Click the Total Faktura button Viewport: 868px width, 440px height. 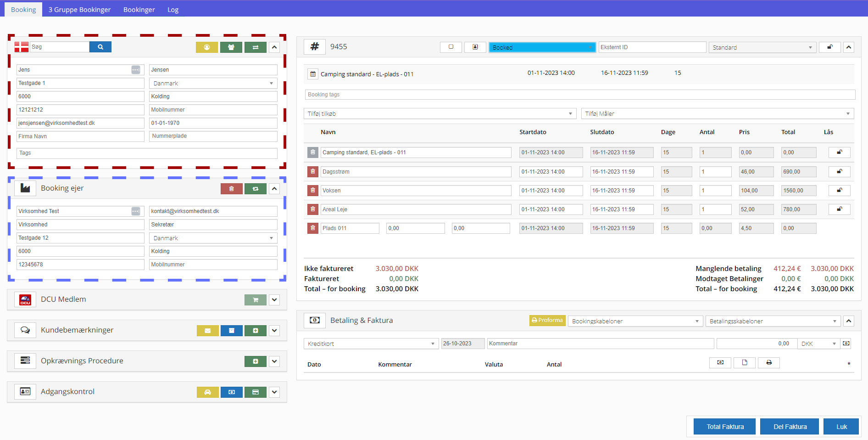(725, 427)
